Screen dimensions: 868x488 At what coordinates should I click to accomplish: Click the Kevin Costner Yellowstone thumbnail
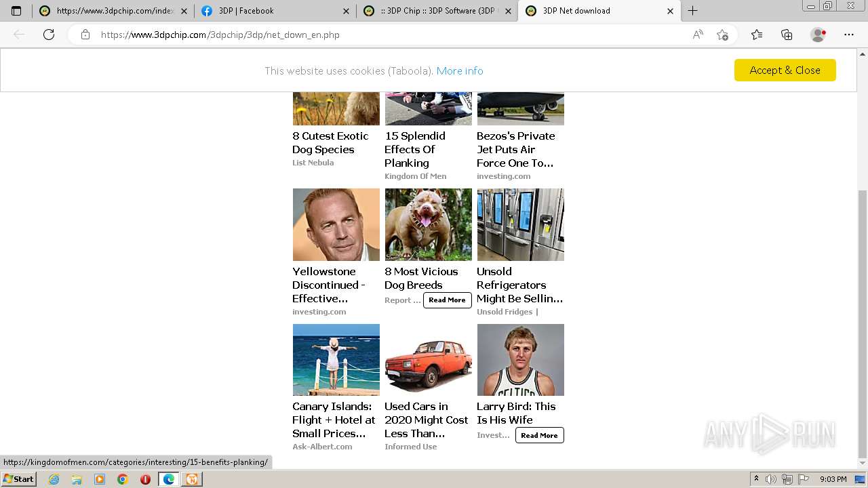tap(336, 224)
